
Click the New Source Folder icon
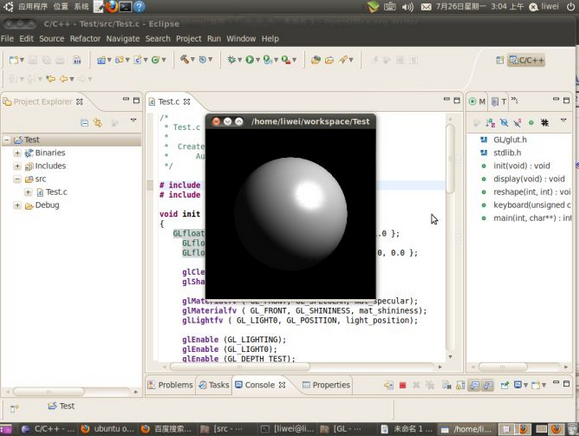[119, 60]
